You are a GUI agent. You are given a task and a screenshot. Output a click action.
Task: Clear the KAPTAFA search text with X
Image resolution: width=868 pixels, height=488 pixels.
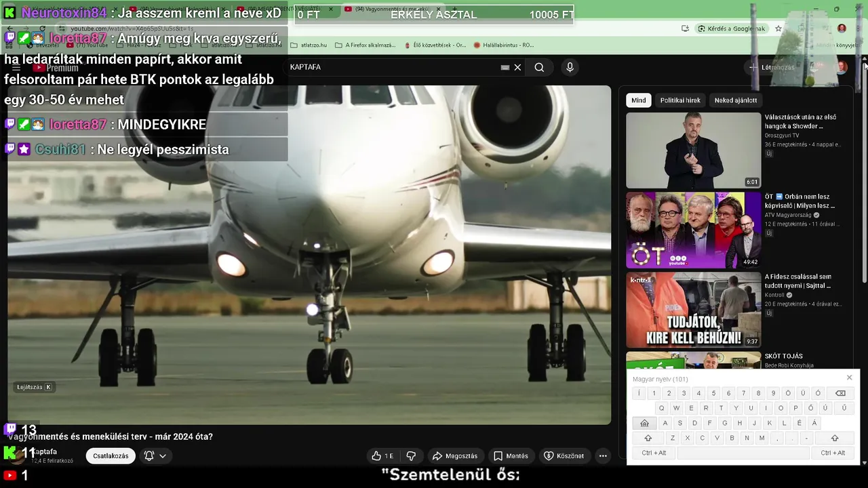(517, 67)
